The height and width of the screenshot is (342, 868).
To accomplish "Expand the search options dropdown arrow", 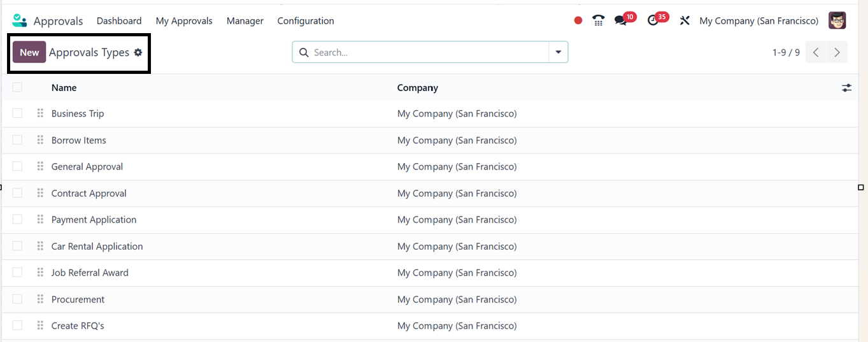I will 559,52.
